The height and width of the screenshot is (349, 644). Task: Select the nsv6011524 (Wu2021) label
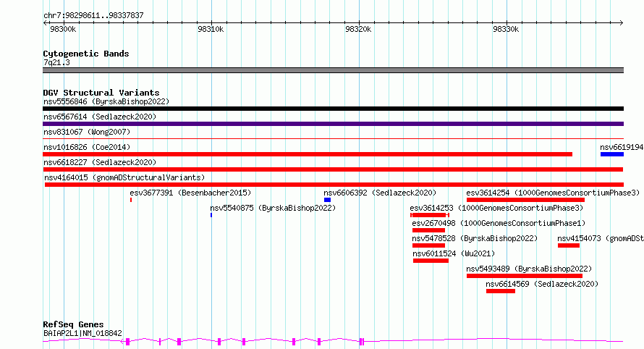(x=454, y=253)
